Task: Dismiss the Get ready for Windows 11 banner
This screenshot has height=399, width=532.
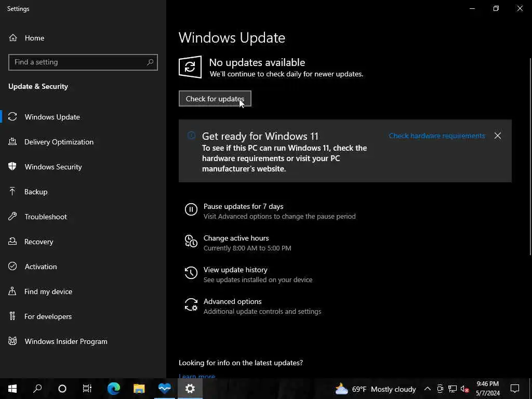Action: (497, 136)
